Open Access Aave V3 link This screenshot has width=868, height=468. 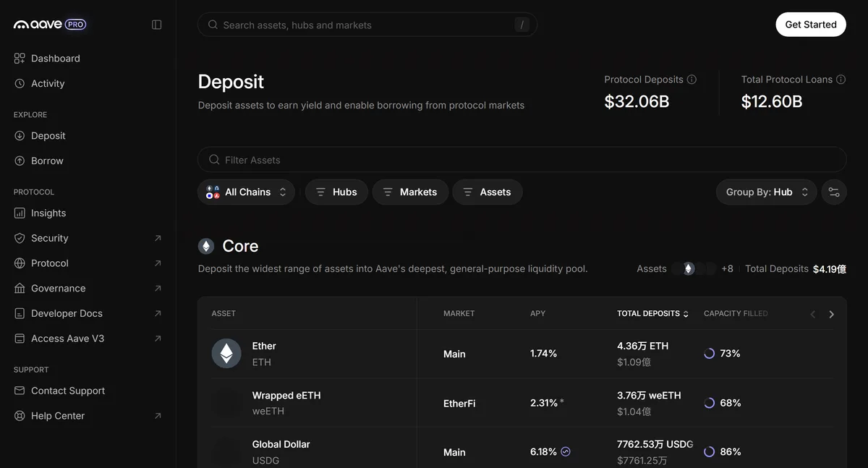(x=88, y=339)
